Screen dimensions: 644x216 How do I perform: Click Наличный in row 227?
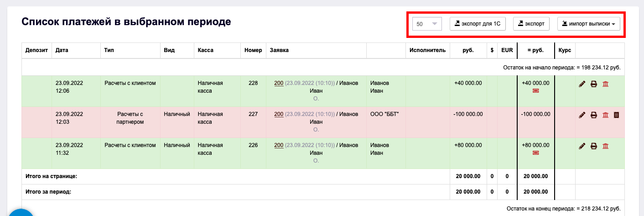[177, 114]
